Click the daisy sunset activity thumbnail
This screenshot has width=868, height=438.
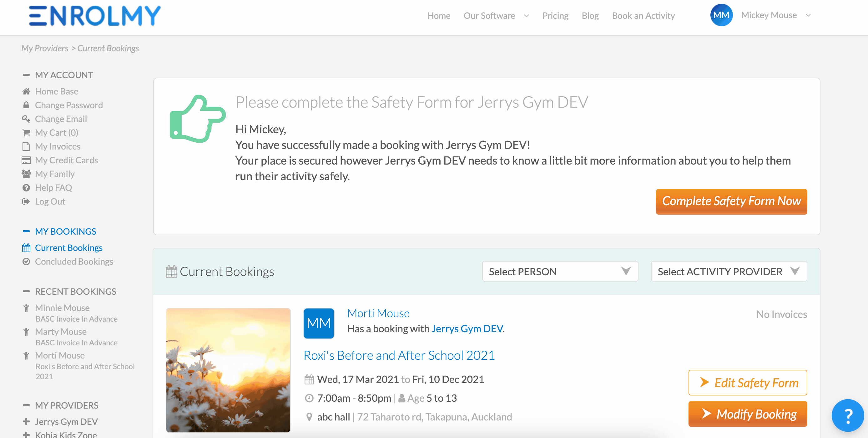point(228,370)
